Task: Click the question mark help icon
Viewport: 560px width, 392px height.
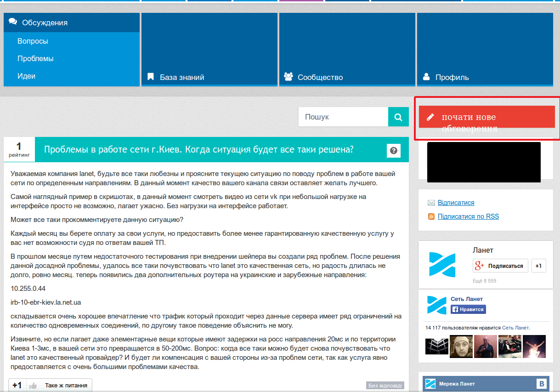Action: tap(393, 151)
